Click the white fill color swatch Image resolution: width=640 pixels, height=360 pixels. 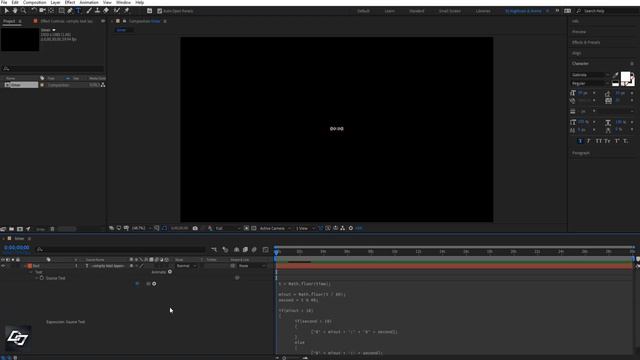point(625,76)
